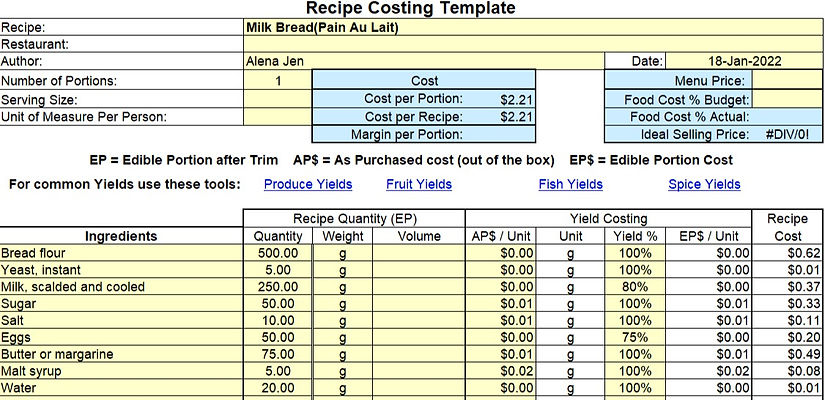Image resolution: width=825 pixels, height=400 pixels.
Task: Open the Spice Yields link
Action: pos(704,184)
